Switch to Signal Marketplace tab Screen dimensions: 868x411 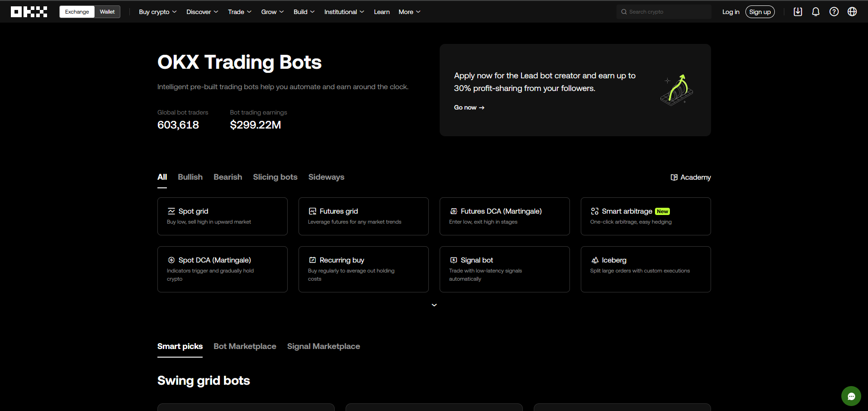point(323,346)
